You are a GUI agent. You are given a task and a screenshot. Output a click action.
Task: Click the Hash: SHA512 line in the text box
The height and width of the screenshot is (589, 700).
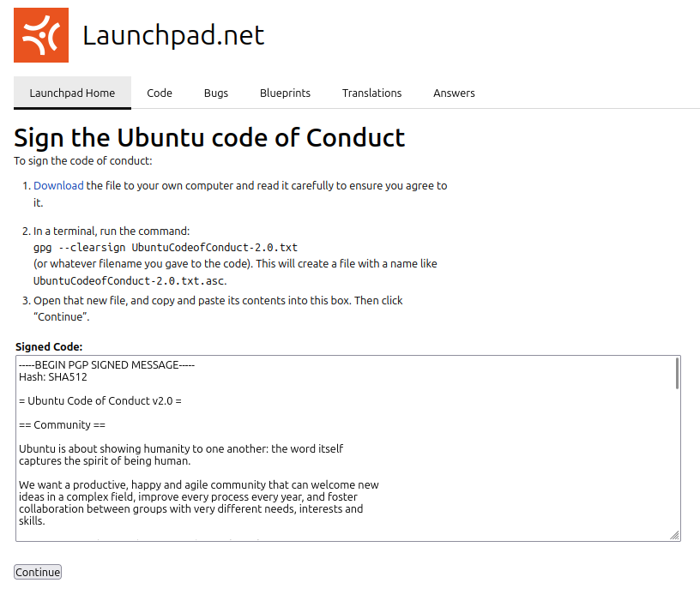[x=53, y=376]
